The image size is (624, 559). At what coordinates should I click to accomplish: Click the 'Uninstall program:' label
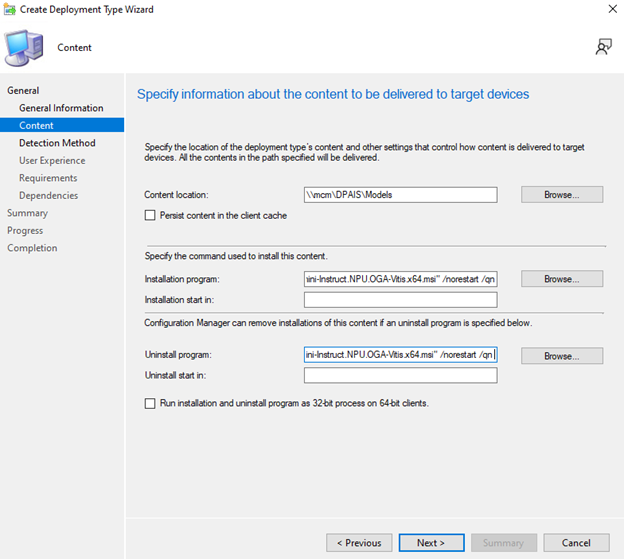(178, 354)
